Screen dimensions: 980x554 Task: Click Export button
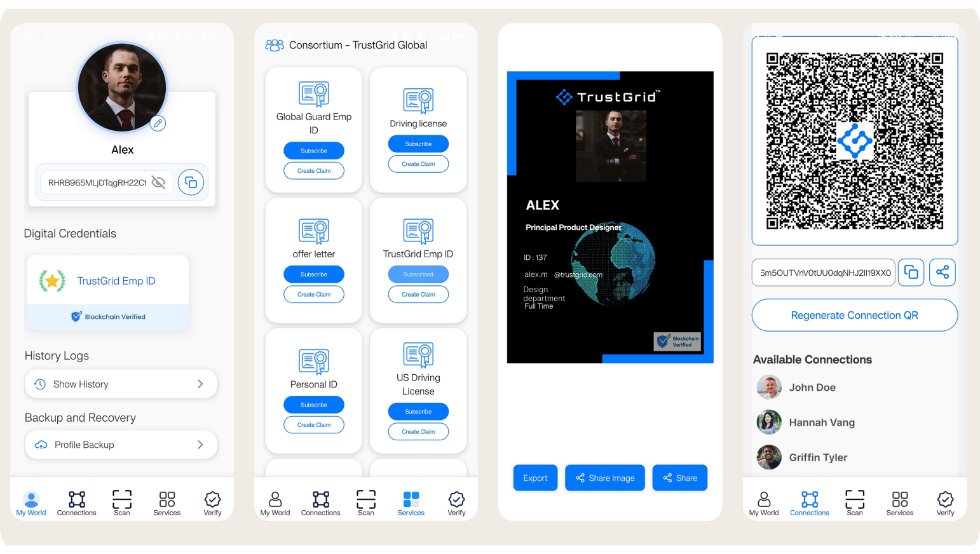coord(535,478)
